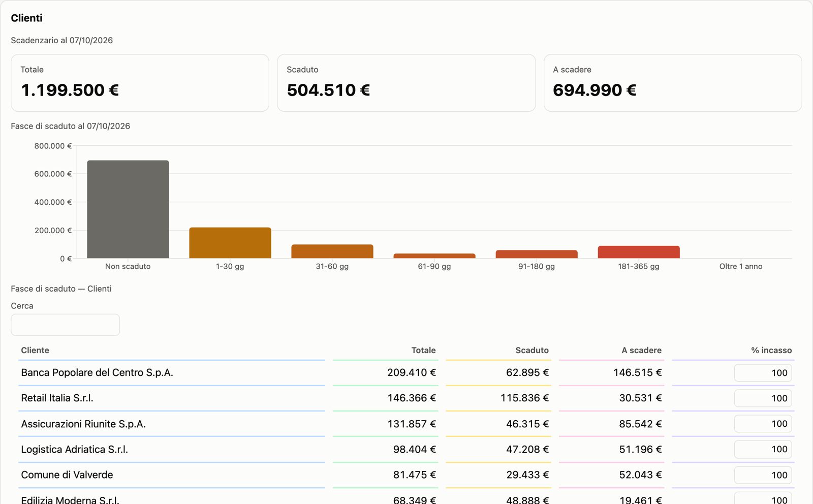Click the 209.410 € total cell

412,372
